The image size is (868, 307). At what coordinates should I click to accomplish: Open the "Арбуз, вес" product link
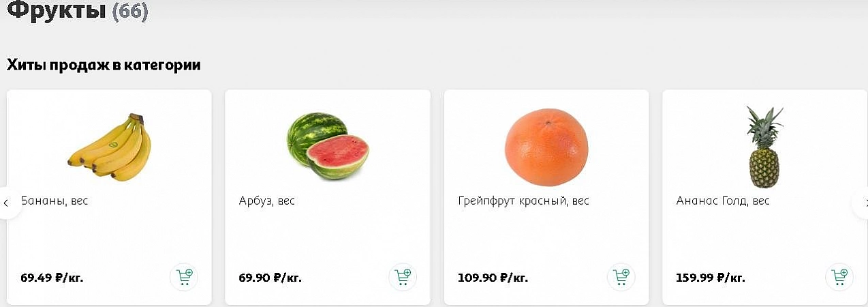[x=267, y=201]
